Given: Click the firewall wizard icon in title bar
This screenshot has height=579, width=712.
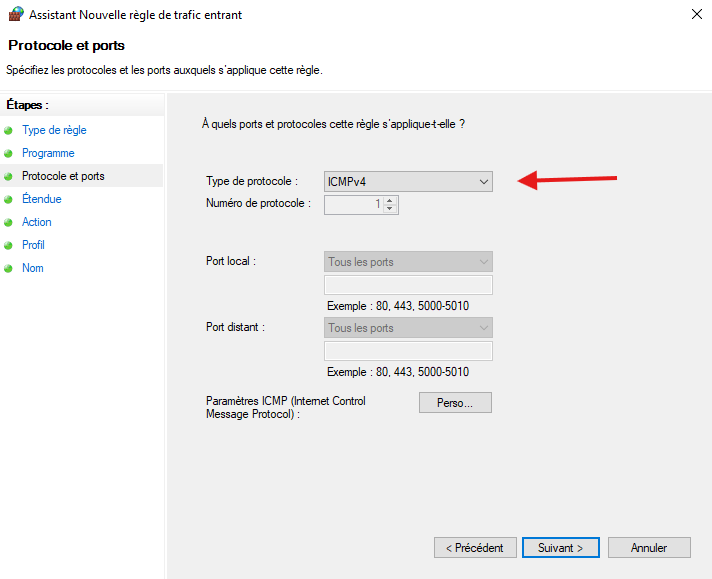Looking at the screenshot, I should click(16, 14).
